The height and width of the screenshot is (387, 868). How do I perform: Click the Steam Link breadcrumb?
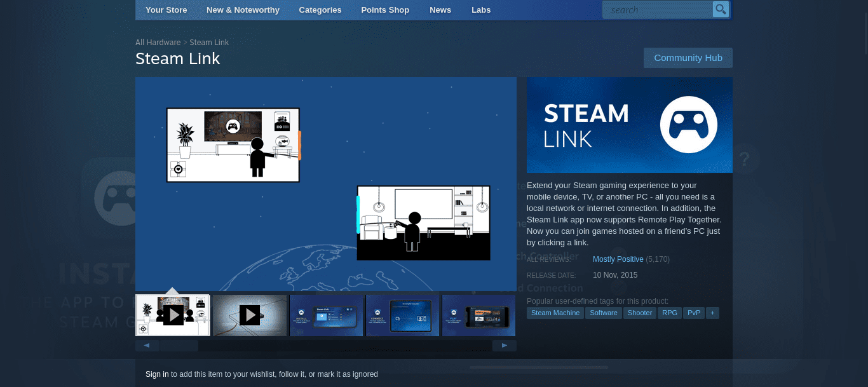pyautogui.click(x=209, y=42)
